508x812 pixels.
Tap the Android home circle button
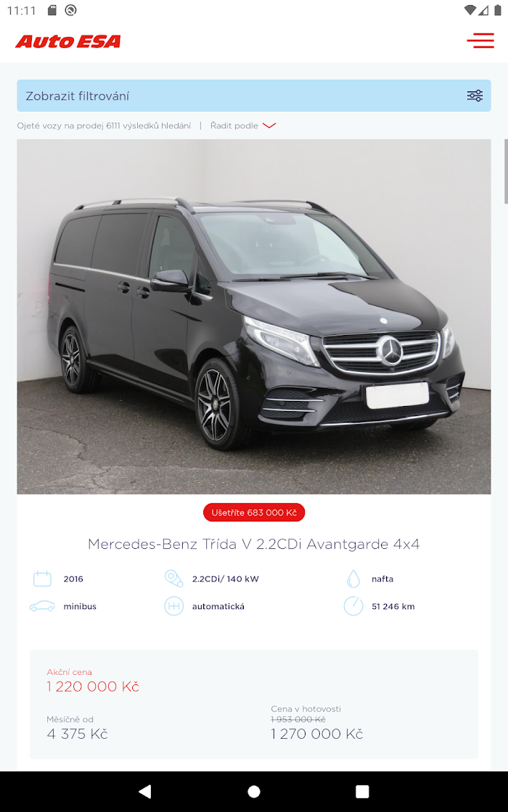tap(253, 791)
